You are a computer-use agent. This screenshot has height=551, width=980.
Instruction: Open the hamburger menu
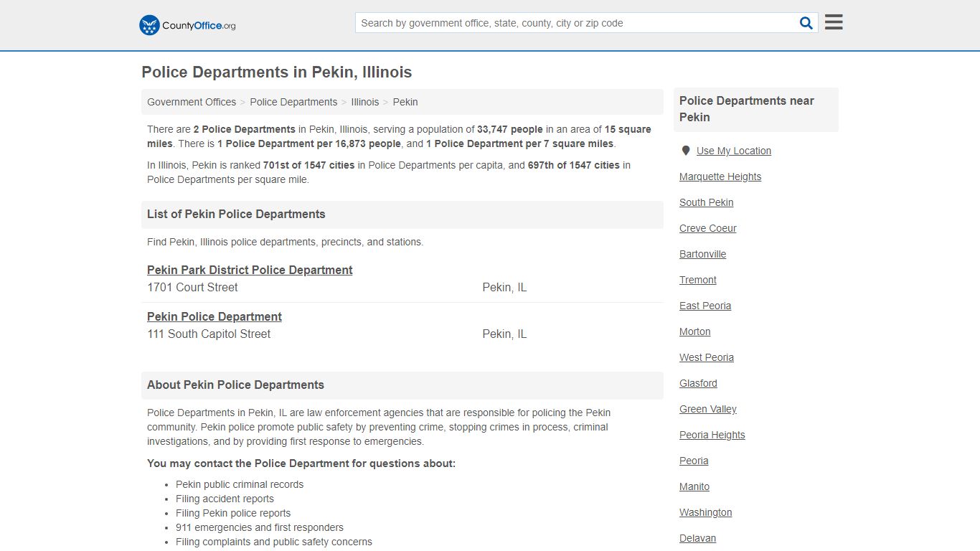click(834, 22)
